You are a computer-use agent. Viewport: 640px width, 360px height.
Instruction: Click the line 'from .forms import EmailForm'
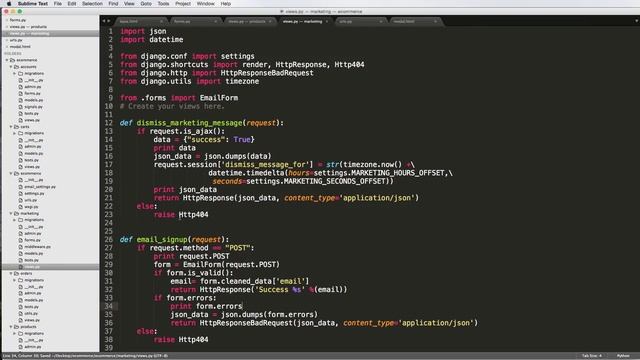click(x=179, y=98)
